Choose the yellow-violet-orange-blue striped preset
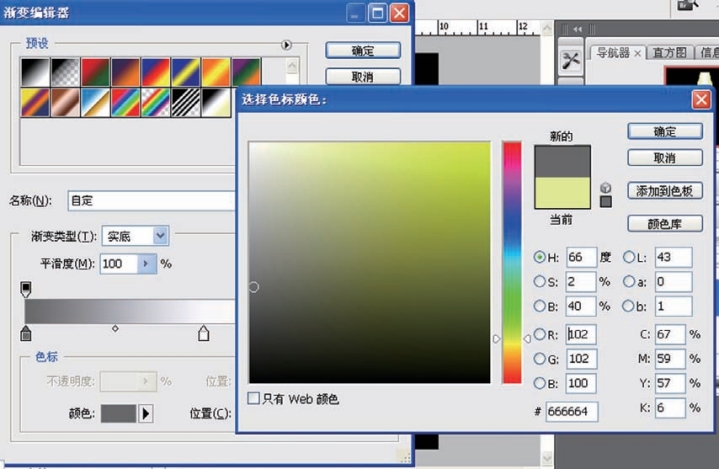Viewport: 719px width, 469px height. coord(35,102)
